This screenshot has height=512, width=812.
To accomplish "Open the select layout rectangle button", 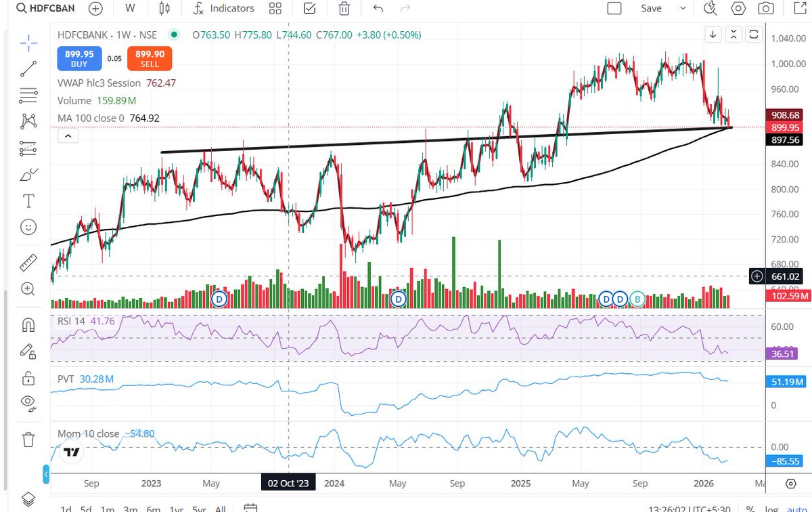I will (614, 9).
